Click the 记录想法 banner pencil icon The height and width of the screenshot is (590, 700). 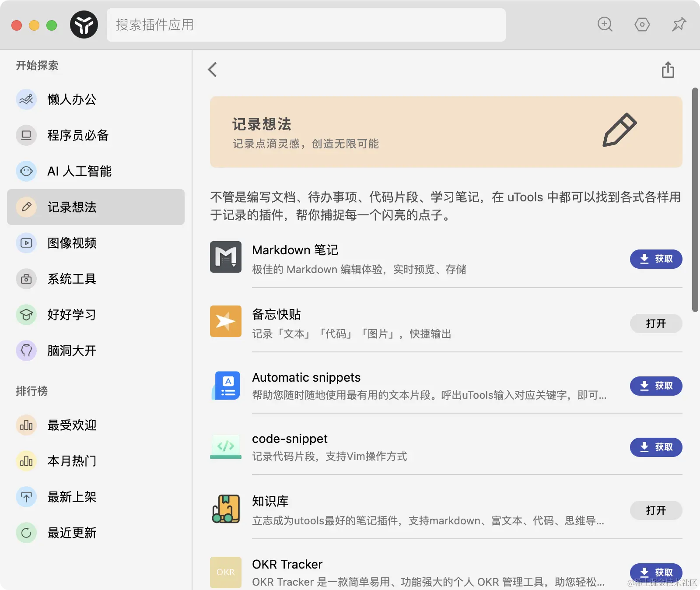point(620,130)
